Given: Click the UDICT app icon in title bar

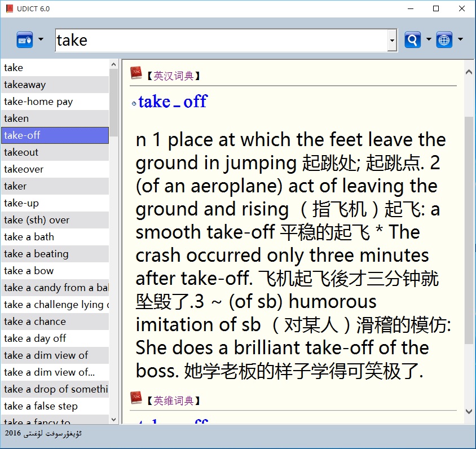Looking at the screenshot, I should [9, 8].
